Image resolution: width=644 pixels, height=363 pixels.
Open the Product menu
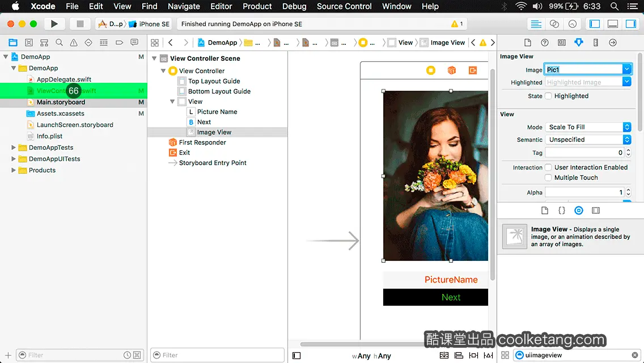point(257,6)
